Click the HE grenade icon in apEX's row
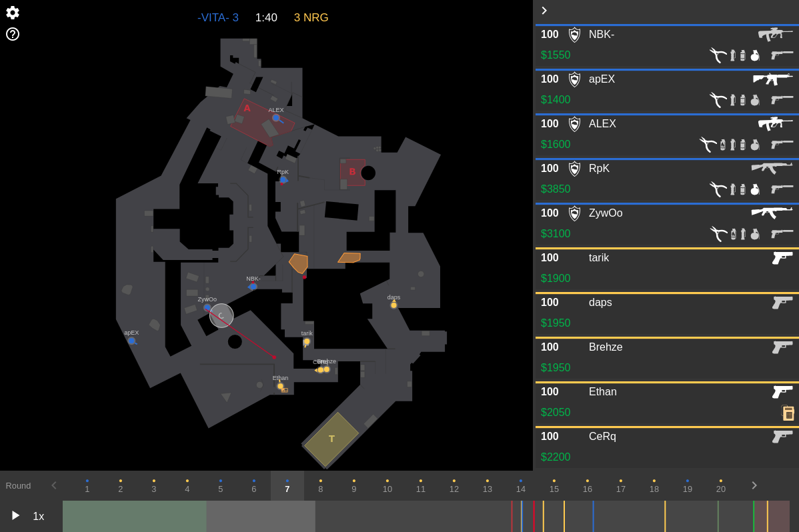 point(754,100)
